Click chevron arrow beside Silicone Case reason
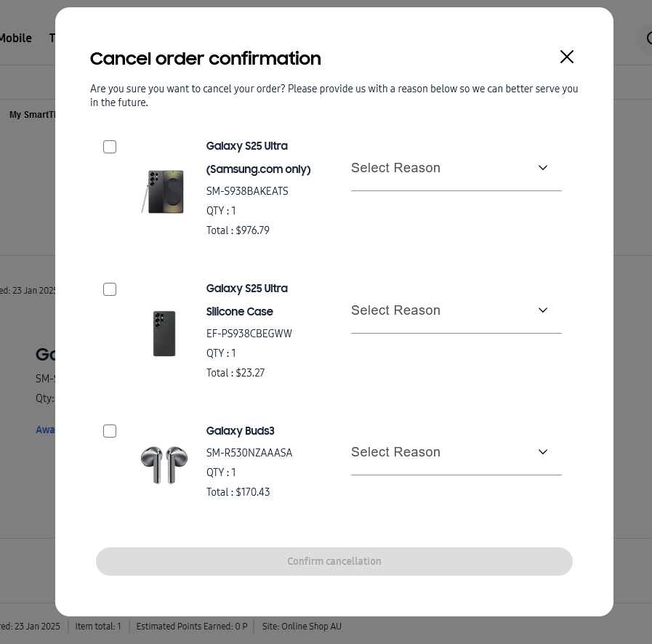Image resolution: width=652 pixels, height=644 pixels. (543, 310)
